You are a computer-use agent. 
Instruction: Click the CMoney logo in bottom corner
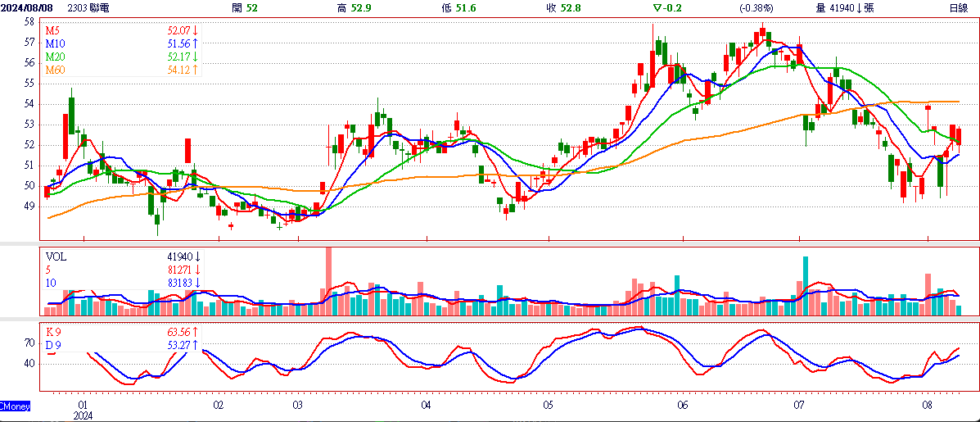point(16,406)
